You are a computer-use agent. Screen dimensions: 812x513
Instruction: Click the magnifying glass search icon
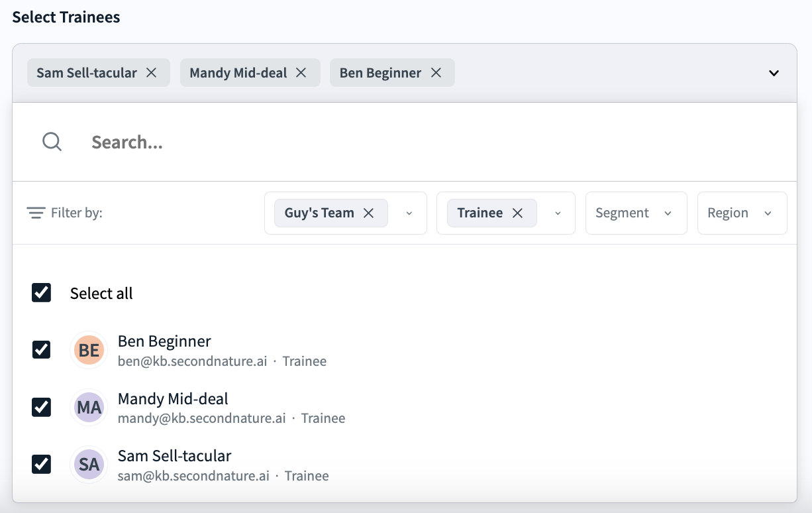point(52,142)
